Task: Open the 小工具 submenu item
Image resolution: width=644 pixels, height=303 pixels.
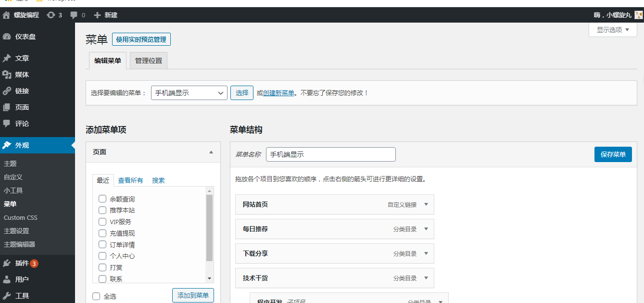Action: pyautogui.click(x=13, y=190)
